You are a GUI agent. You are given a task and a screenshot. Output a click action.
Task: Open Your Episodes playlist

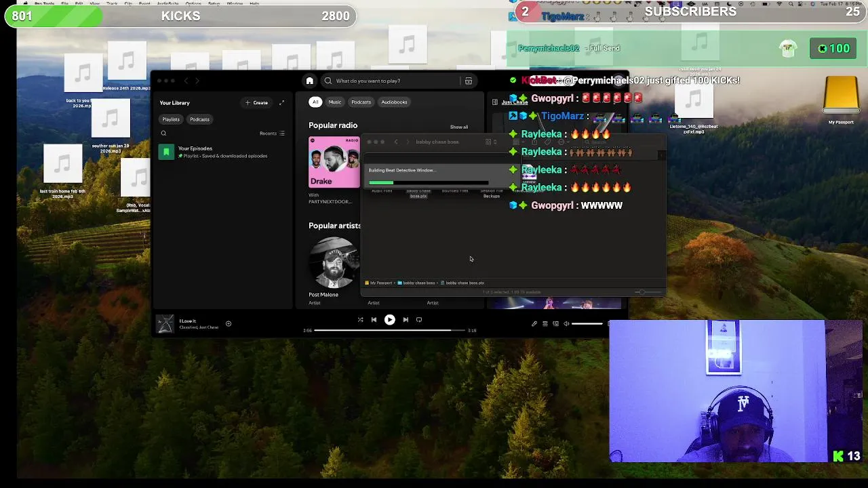222,152
